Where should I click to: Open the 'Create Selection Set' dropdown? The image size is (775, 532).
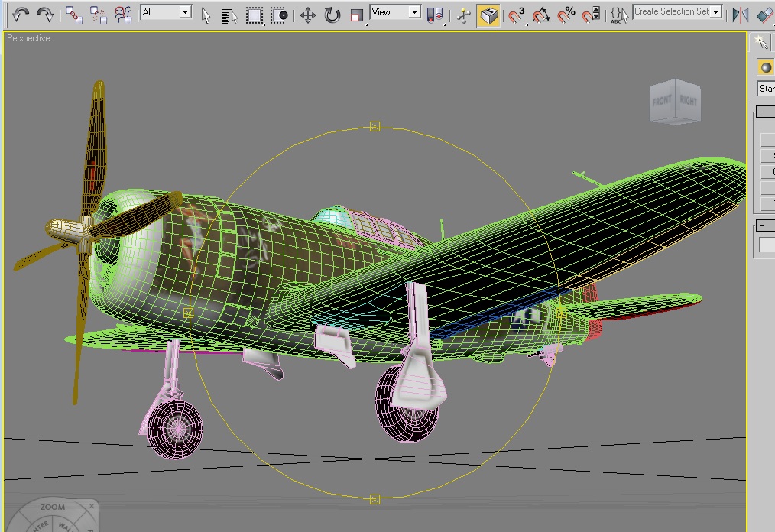point(678,12)
